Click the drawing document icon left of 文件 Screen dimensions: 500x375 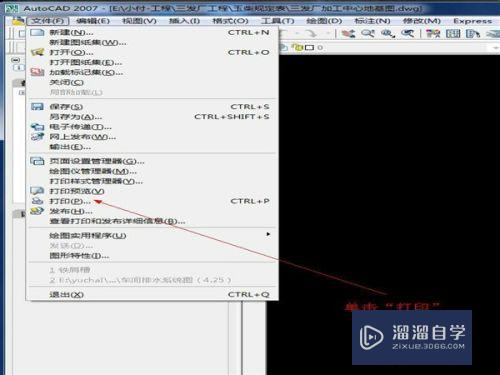pos(18,21)
